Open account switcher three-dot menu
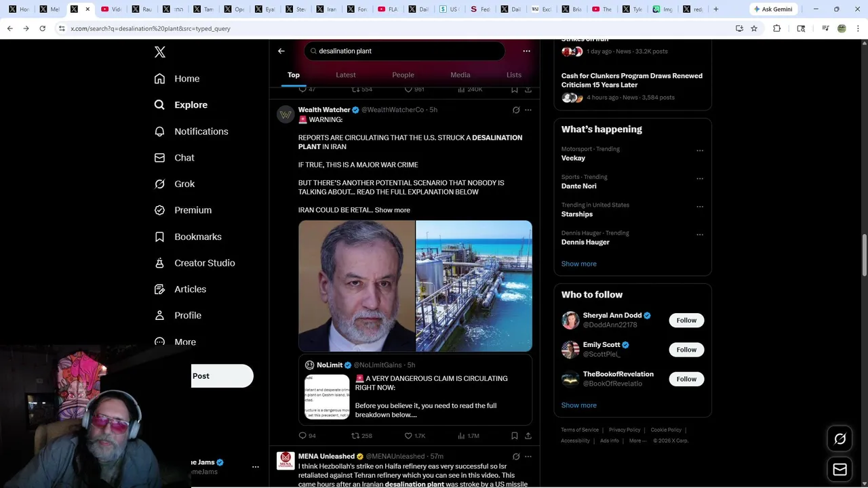 click(256, 467)
